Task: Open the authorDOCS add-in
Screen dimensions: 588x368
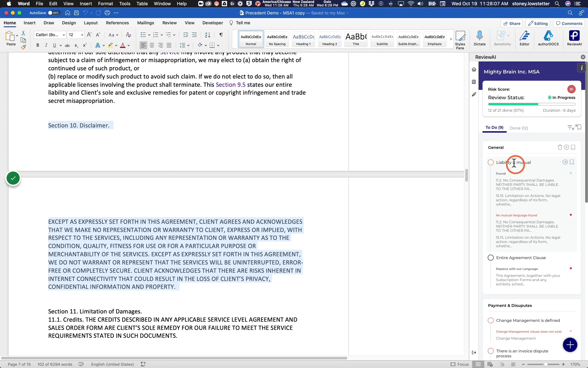Action: pyautogui.click(x=548, y=38)
